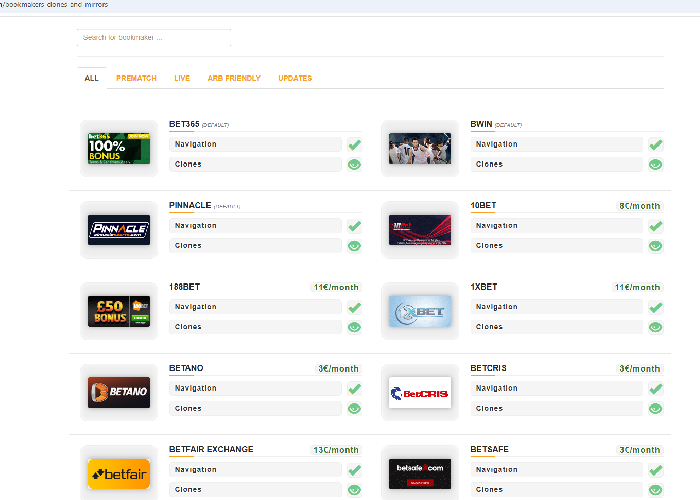
Task: Click the 188BET 11€/month price label
Action: (x=336, y=287)
